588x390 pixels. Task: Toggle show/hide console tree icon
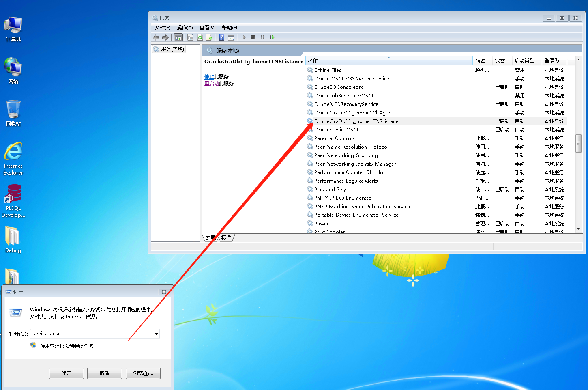coord(178,37)
